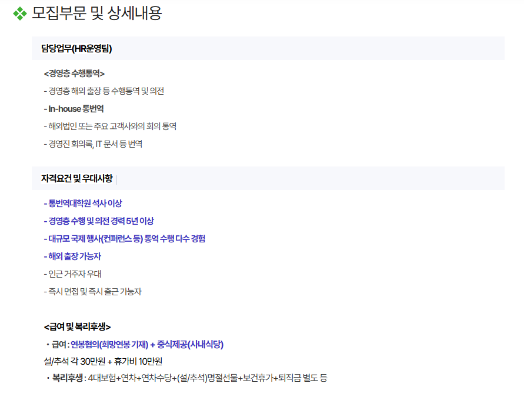Click the bold In-house 통번역 line

pyautogui.click(x=74, y=109)
